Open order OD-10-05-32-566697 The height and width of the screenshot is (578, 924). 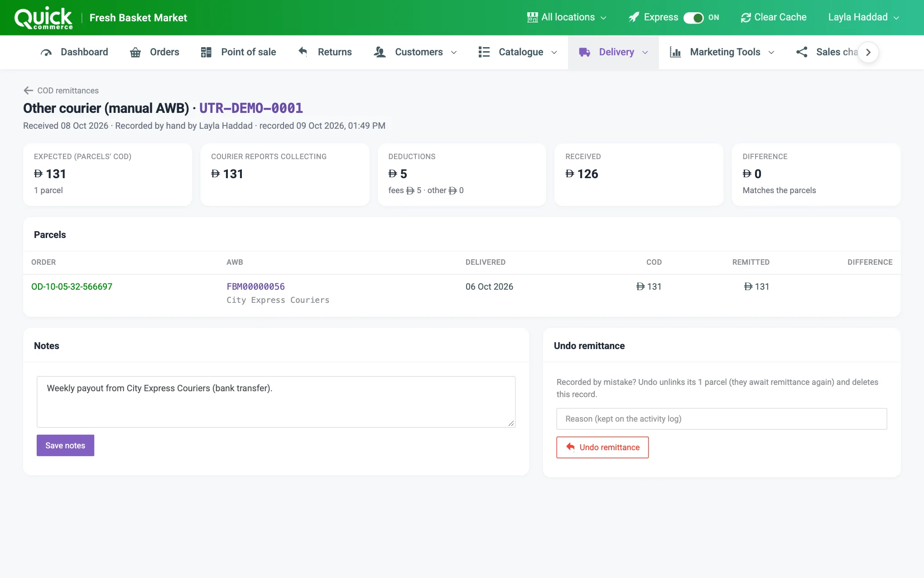72,287
